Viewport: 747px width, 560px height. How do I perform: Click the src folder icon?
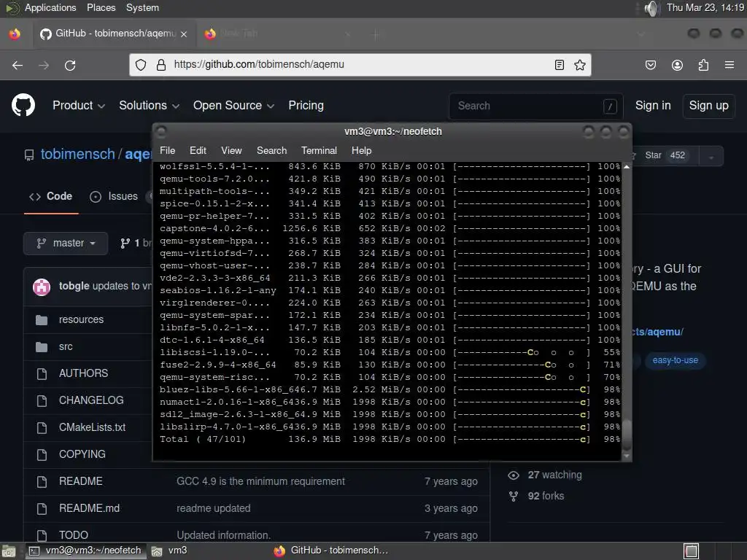42,346
